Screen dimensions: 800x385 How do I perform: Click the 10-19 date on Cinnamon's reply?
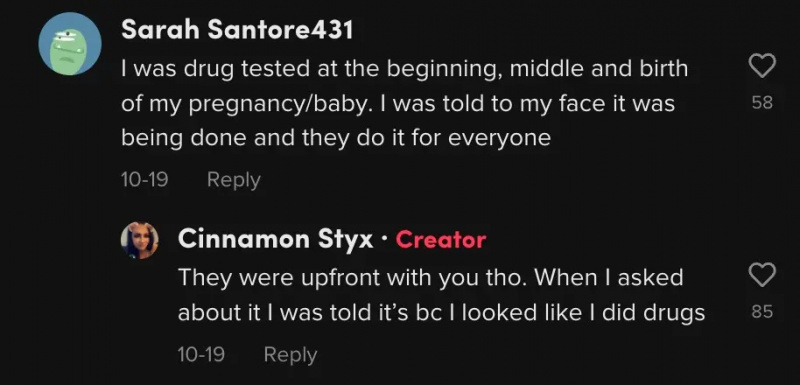(202, 354)
